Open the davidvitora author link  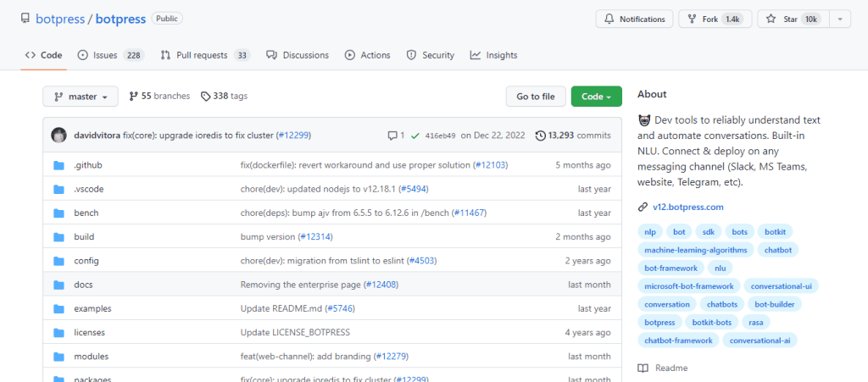[97, 136]
